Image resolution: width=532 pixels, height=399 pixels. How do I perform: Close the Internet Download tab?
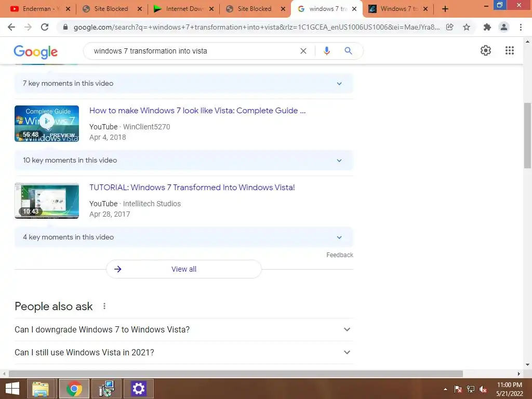[211, 9]
